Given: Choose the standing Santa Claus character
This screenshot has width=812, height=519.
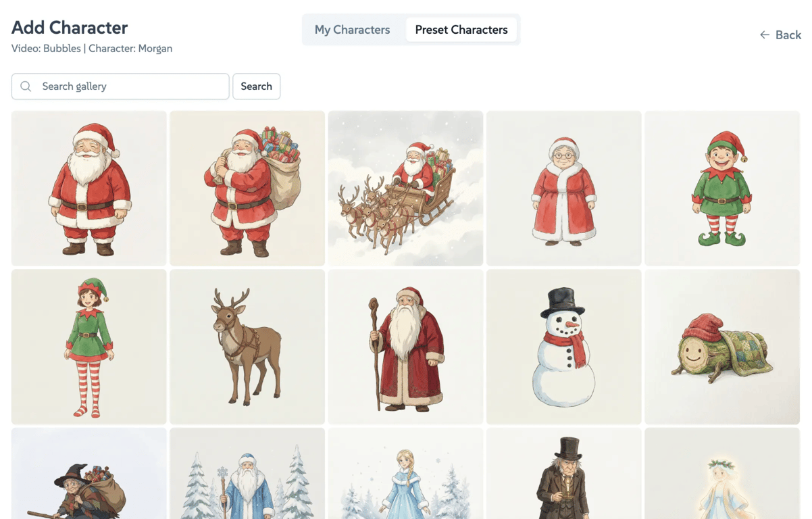Looking at the screenshot, I should [x=89, y=189].
